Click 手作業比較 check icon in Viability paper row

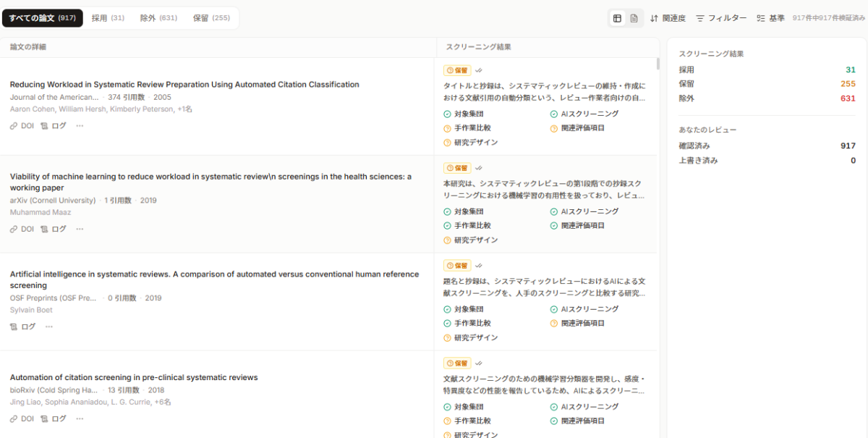coord(447,226)
